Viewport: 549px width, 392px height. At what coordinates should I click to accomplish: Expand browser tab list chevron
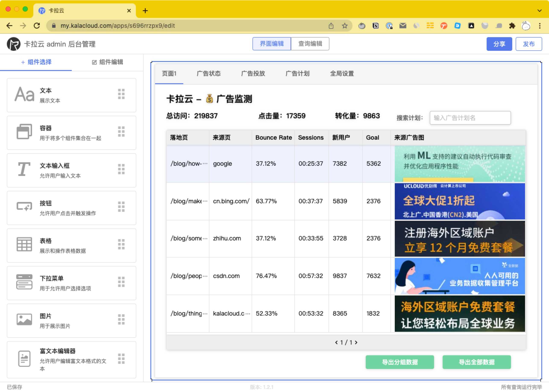539,11
